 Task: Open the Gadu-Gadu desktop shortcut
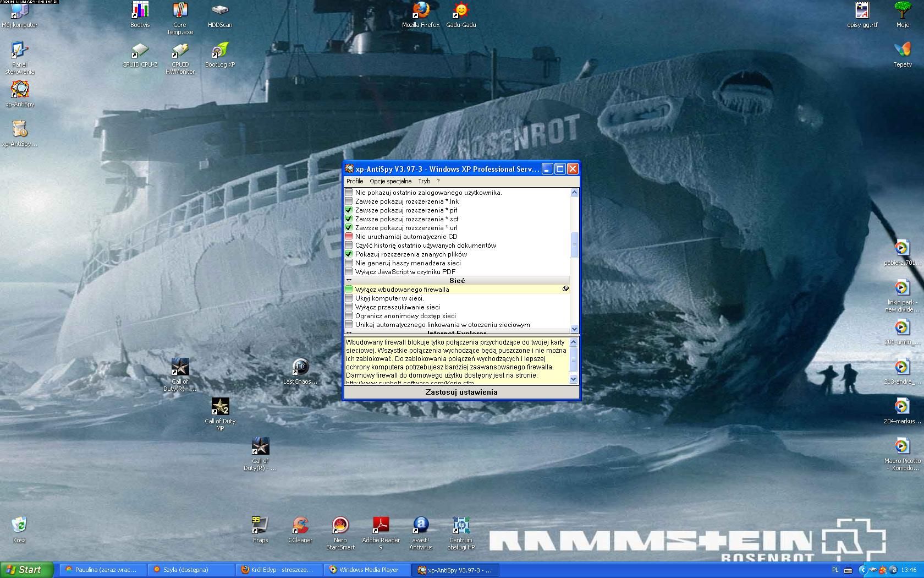(461, 14)
